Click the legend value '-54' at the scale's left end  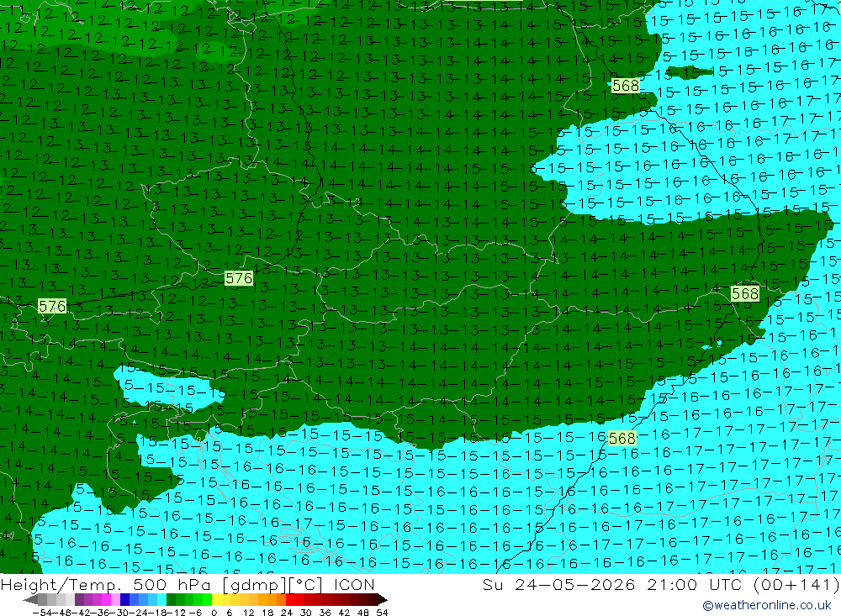point(42,613)
